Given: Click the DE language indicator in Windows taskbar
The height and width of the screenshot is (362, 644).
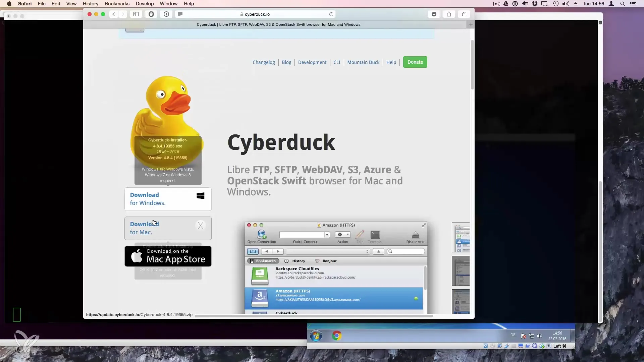Looking at the screenshot, I should click(x=513, y=335).
